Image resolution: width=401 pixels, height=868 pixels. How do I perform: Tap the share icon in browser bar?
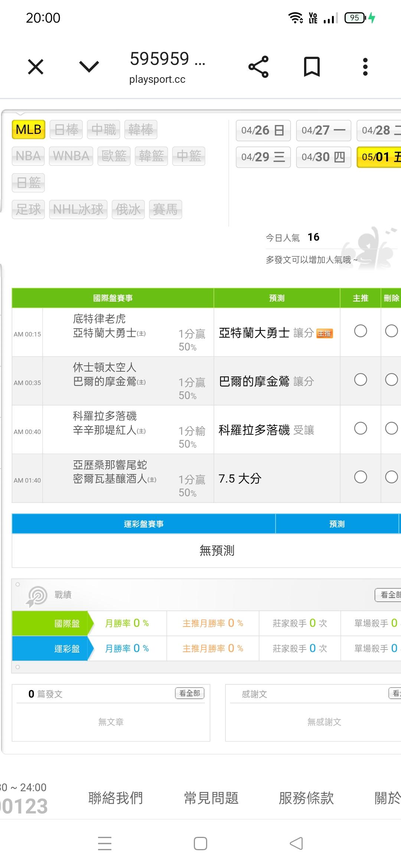(x=258, y=67)
